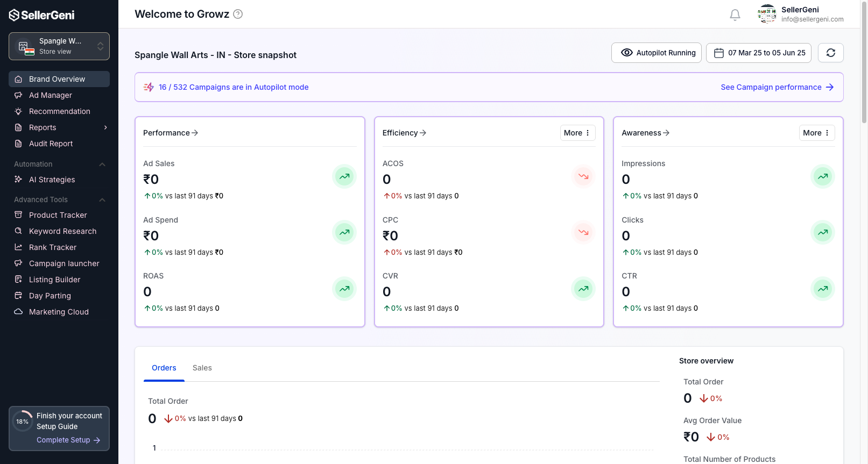
Task: Open the Spangle Wall Arts store switcher
Action: [x=59, y=46]
